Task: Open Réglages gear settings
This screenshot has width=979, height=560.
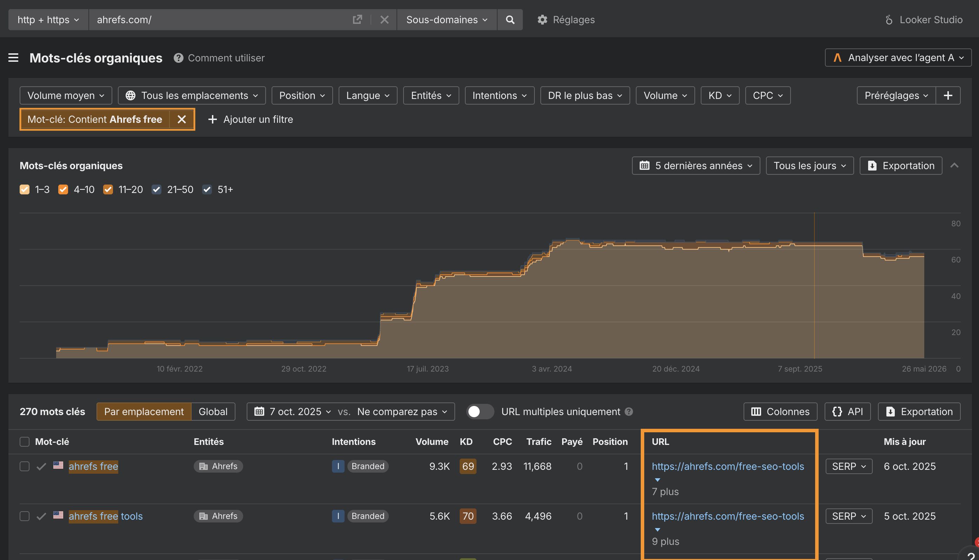Action: [566, 20]
